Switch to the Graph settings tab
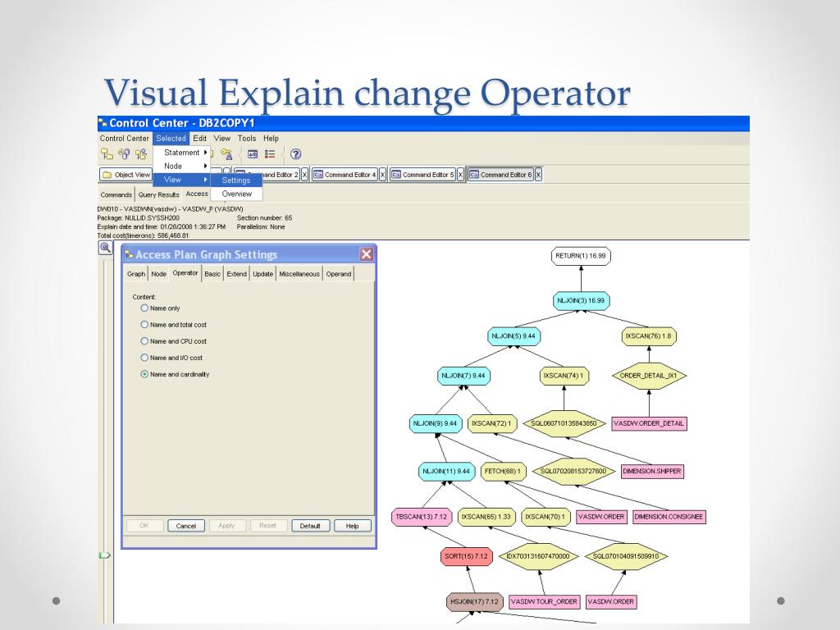Image resolution: width=840 pixels, height=630 pixels. tap(136, 274)
